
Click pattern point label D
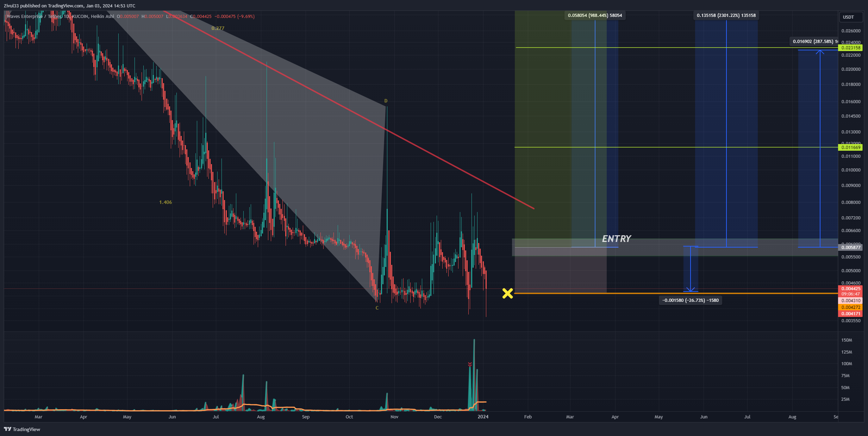pyautogui.click(x=386, y=101)
